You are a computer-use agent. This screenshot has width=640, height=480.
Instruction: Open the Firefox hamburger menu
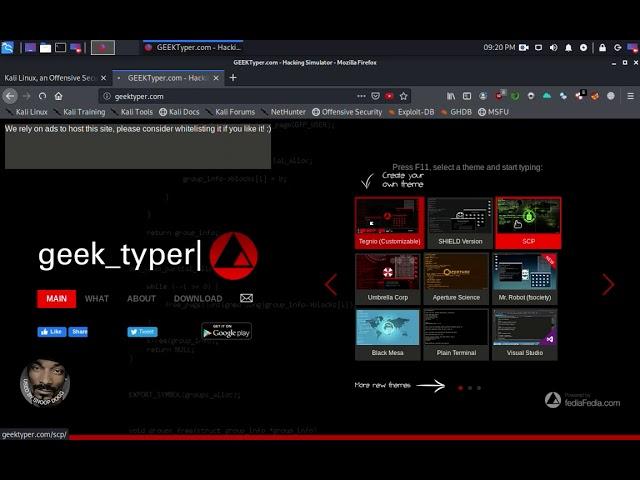pyautogui.click(x=630, y=96)
